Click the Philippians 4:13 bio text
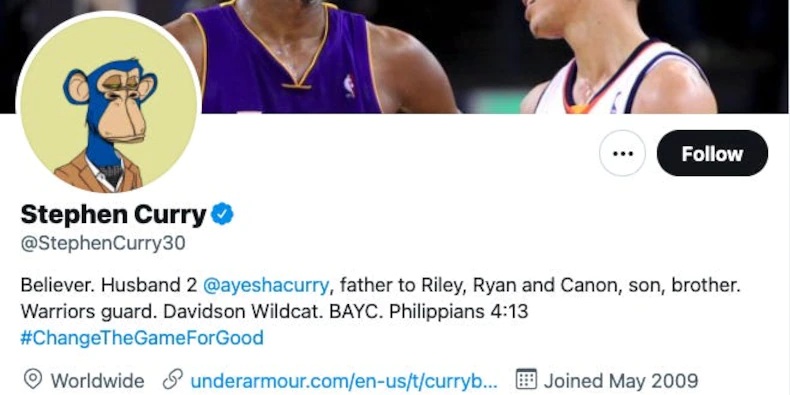 click(458, 311)
